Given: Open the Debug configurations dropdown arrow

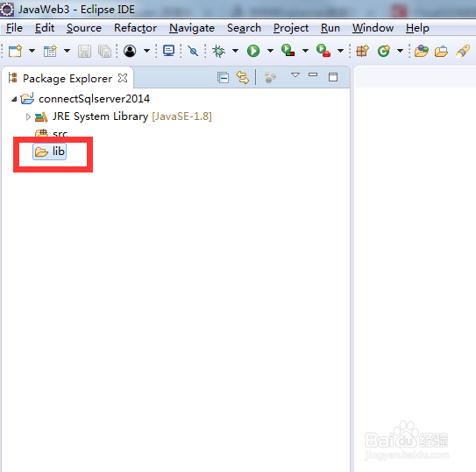Looking at the screenshot, I should click(x=235, y=51).
